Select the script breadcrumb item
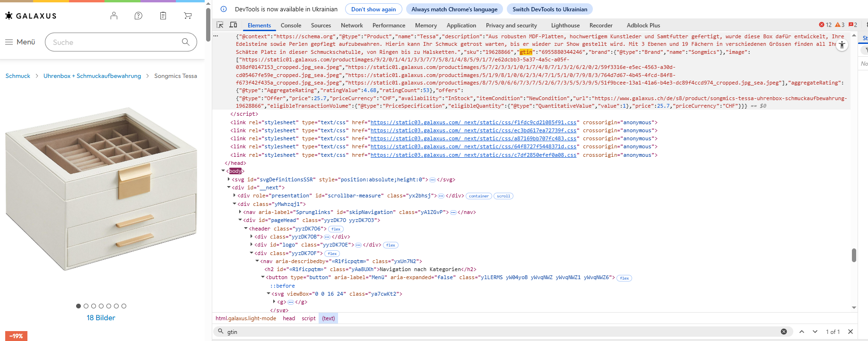The width and height of the screenshot is (868, 341). click(309, 318)
